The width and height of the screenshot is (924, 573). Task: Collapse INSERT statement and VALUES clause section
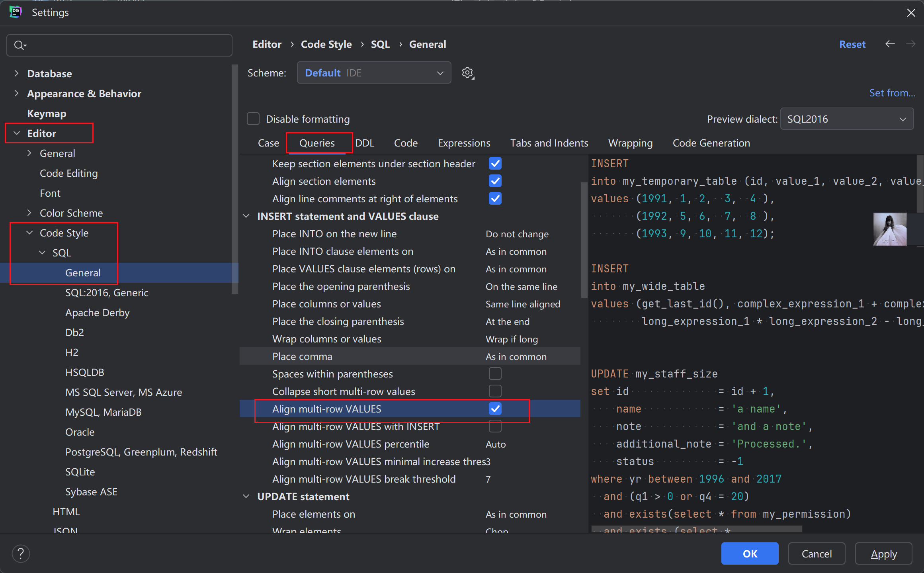(246, 216)
